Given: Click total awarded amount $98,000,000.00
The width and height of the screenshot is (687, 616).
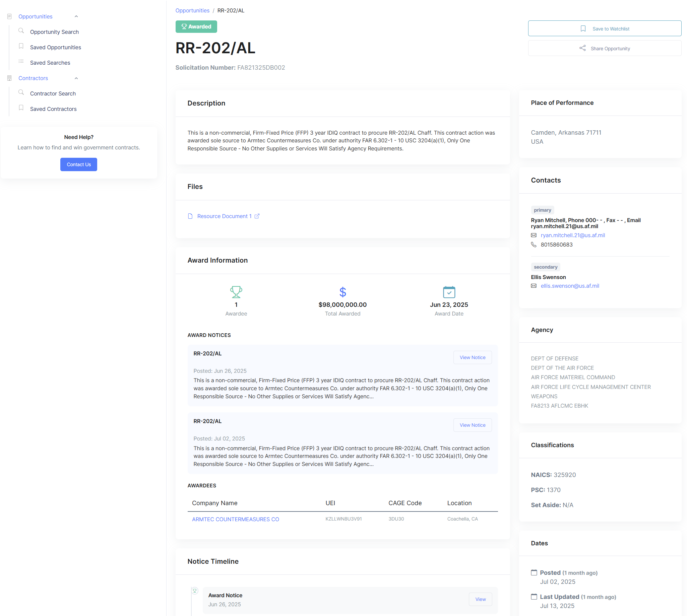Looking at the screenshot, I should click(x=342, y=305).
